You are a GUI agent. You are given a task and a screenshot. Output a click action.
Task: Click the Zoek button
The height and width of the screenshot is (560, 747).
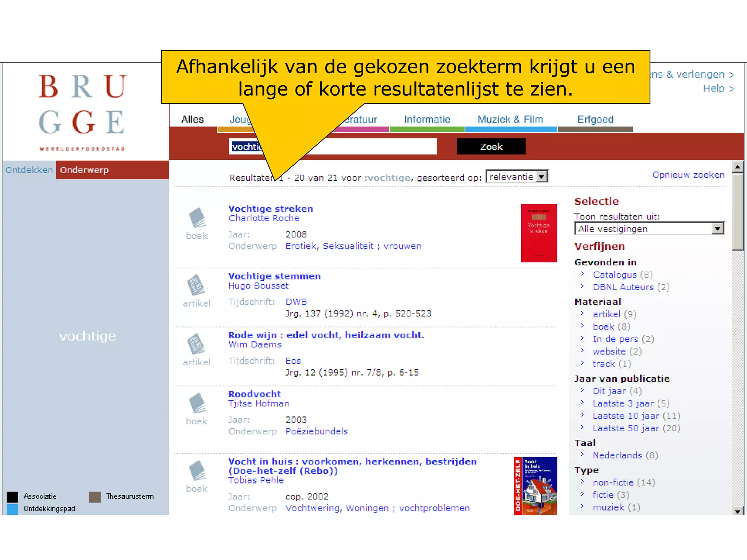pyautogui.click(x=491, y=147)
